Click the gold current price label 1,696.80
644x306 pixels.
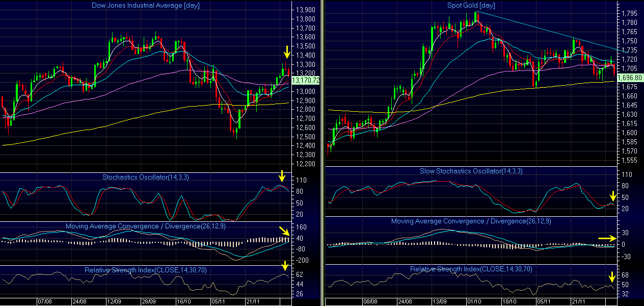[x=629, y=78]
